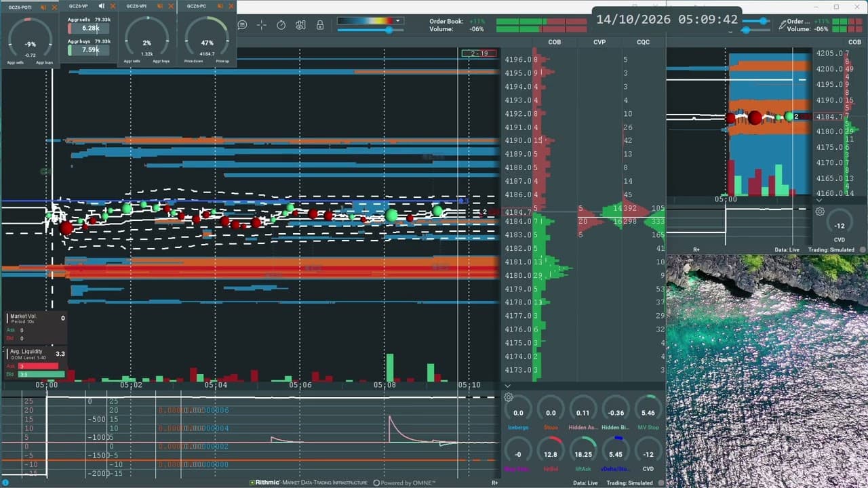Close the GCZ6-PC widget
868x488 pixels.
click(x=231, y=6)
